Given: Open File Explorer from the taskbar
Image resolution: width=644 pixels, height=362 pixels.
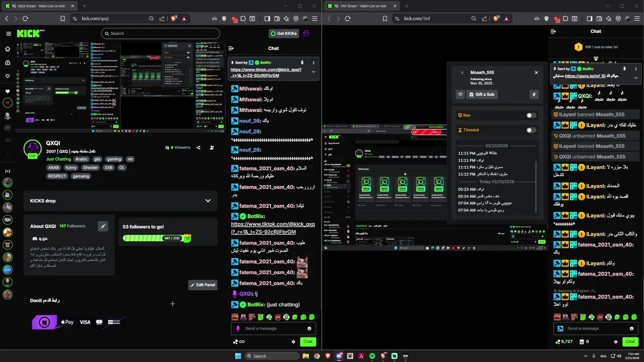Looking at the screenshot, I should pyautogui.click(x=305, y=356).
